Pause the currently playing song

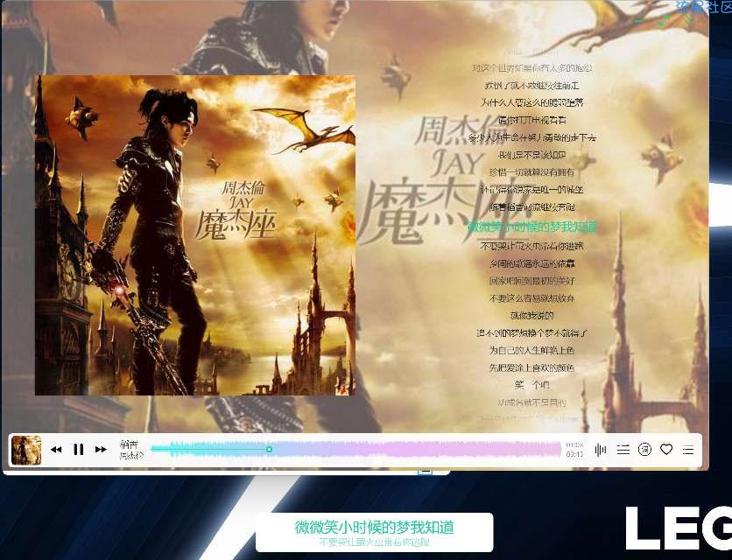79,450
